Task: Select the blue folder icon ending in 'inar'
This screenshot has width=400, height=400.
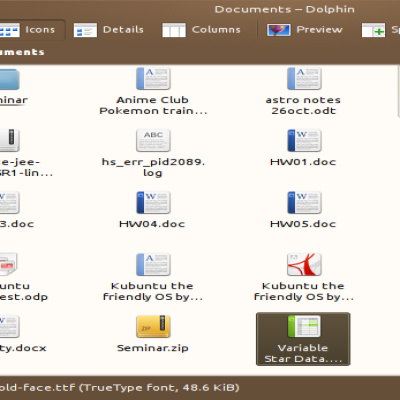Action: (9, 79)
